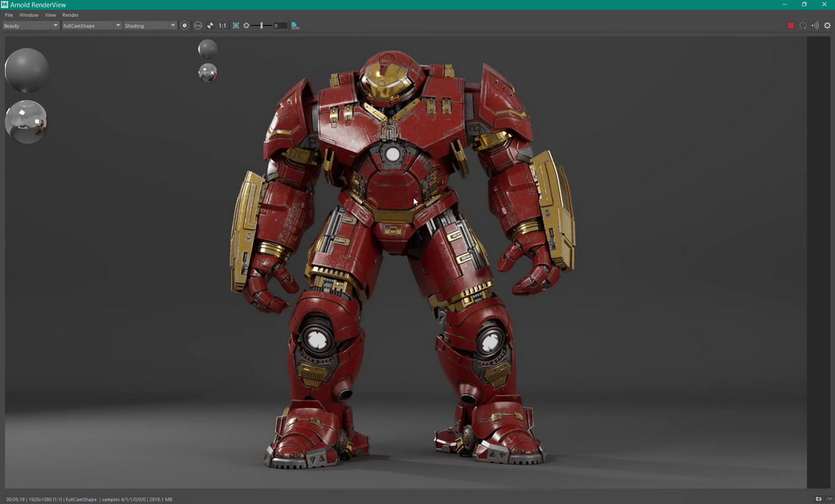Image resolution: width=835 pixels, height=504 pixels.
Task: Click the RGB color channel icon
Action: tap(198, 26)
